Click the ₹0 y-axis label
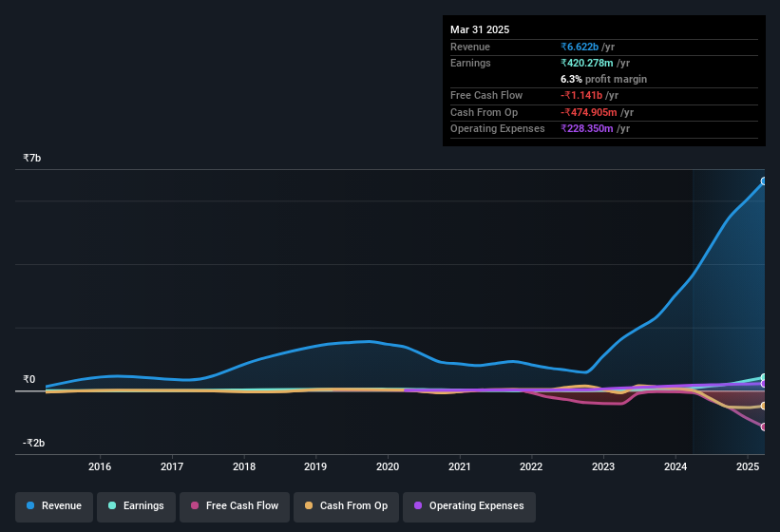 tap(29, 379)
